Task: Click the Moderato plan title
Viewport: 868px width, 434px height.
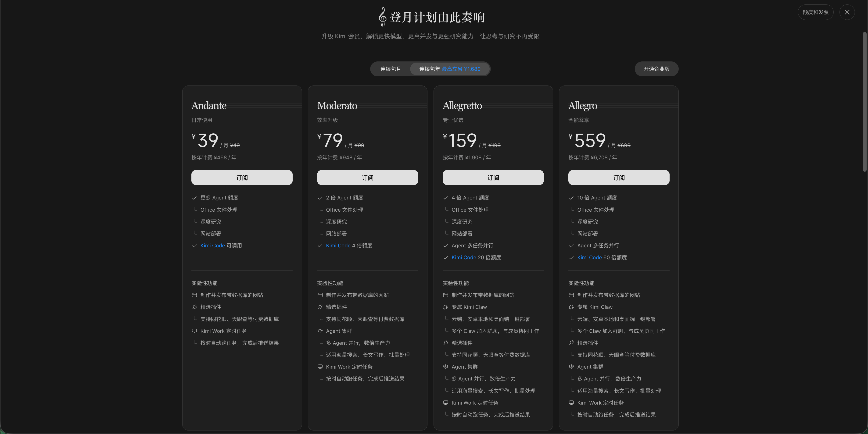Action: [x=337, y=106]
